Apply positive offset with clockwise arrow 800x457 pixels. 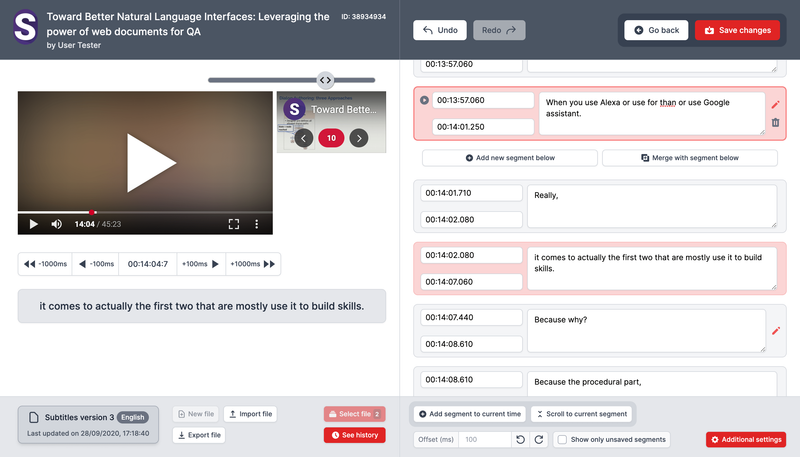pyautogui.click(x=539, y=439)
